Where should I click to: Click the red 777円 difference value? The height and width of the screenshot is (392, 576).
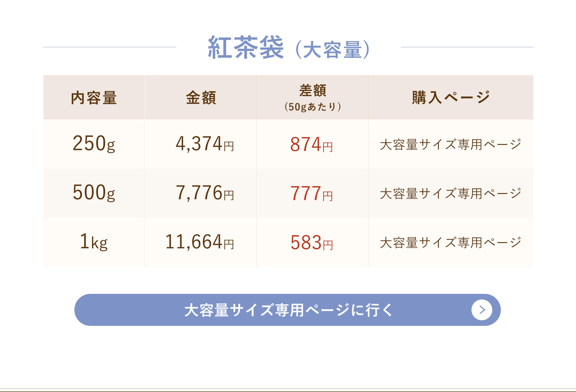coord(311,193)
